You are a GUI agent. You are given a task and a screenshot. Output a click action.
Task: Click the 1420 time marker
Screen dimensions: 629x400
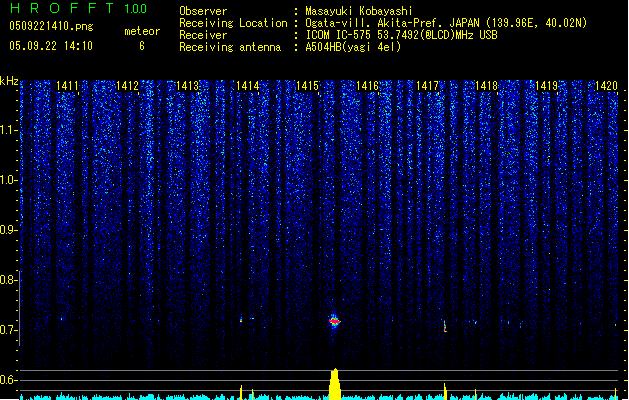coord(606,86)
